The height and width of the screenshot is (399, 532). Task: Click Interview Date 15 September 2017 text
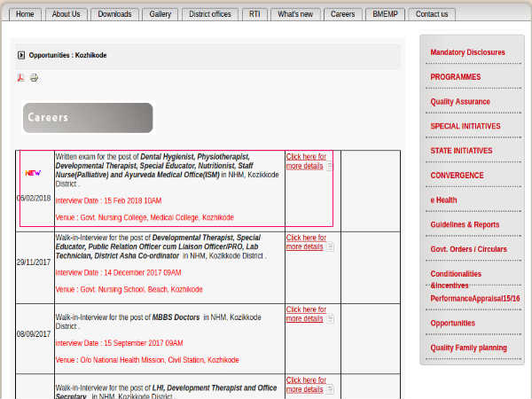tap(119, 343)
